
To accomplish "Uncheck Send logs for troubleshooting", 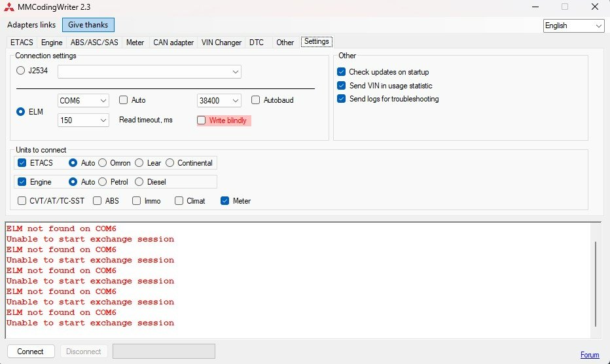I will click(x=341, y=99).
